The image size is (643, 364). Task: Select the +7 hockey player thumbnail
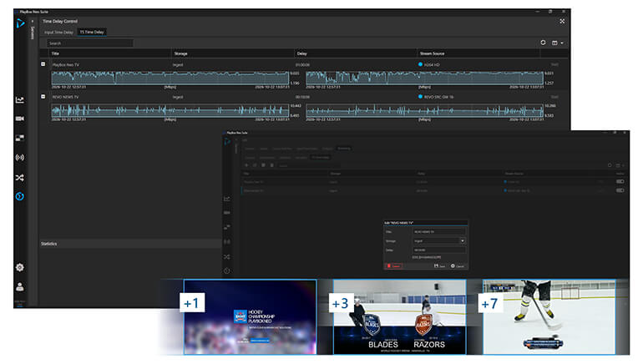click(549, 317)
